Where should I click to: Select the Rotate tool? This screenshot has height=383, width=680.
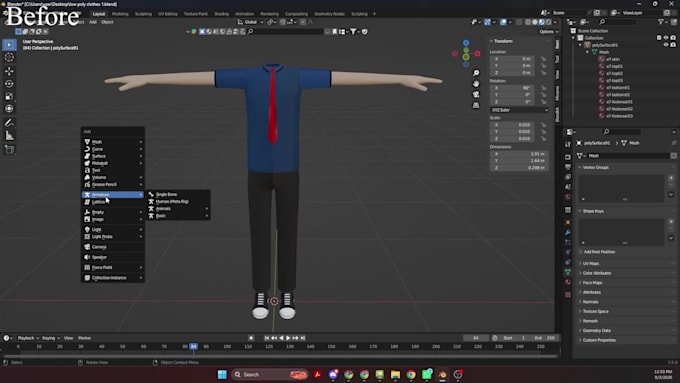(10, 83)
